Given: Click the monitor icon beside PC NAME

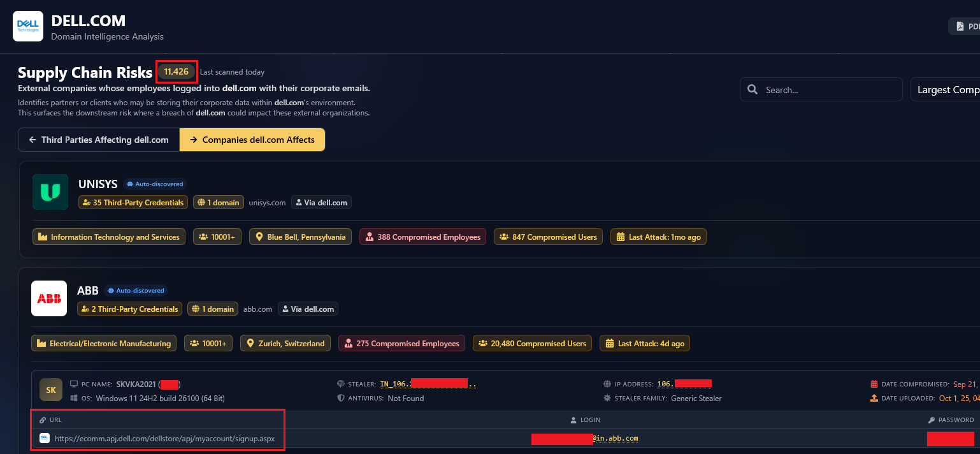Looking at the screenshot, I should click(74, 384).
